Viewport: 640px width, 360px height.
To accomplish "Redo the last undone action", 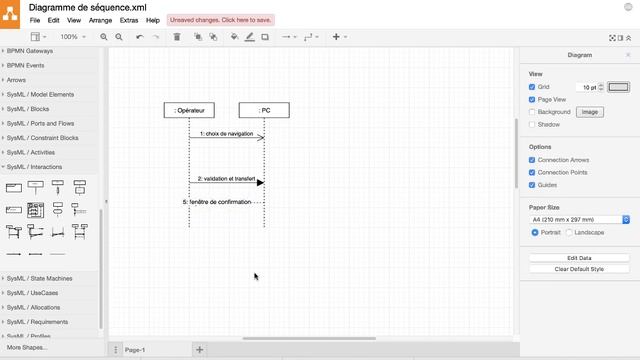I will [156, 37].
